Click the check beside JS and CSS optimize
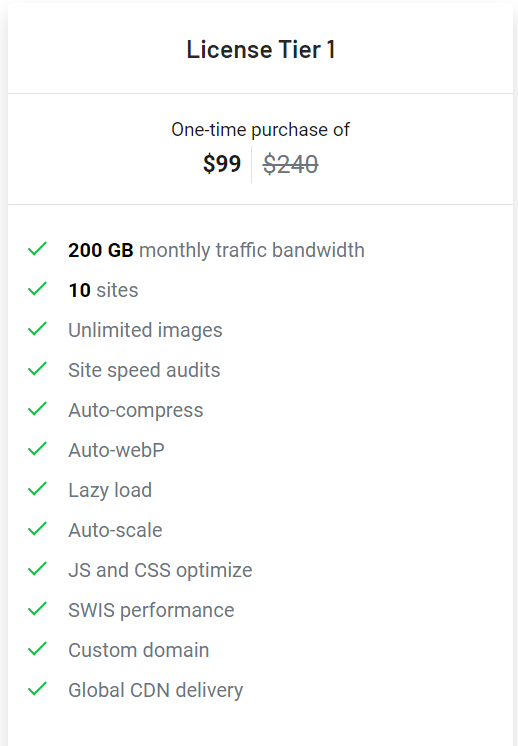This screenshot has height=746, width=518. 37,569
